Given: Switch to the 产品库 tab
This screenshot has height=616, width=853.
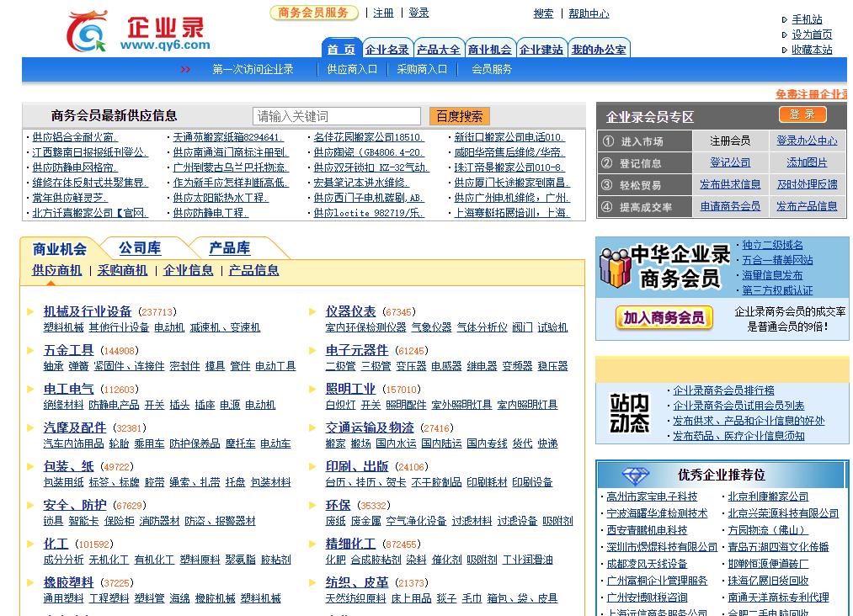Looking at the screenshot, I should coord(230,248).
